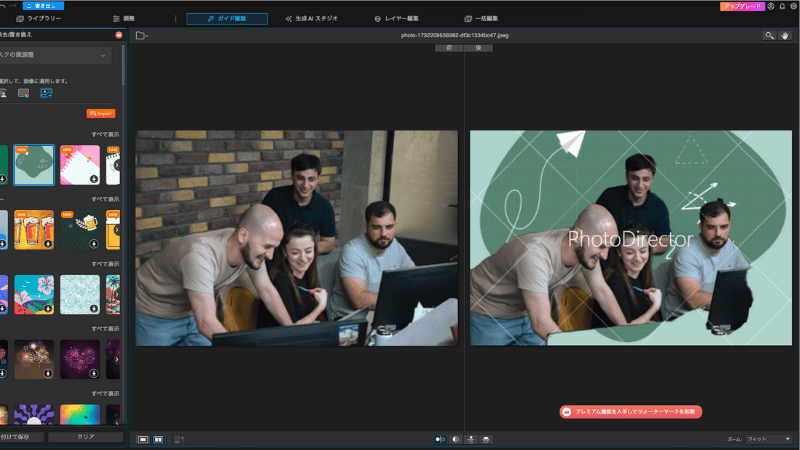
Task: Show all in first background category
Action: click(x=105, y=134)
